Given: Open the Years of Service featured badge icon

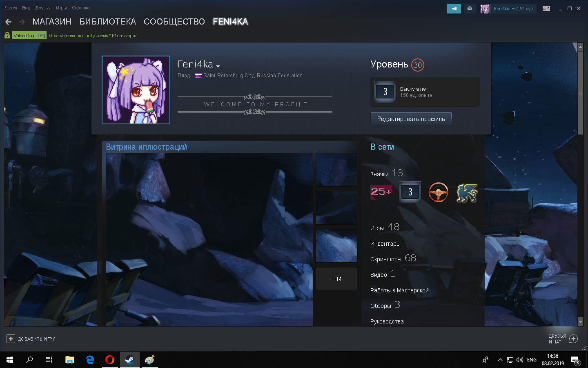Looking at the screenshot, I should coord(385,92).
